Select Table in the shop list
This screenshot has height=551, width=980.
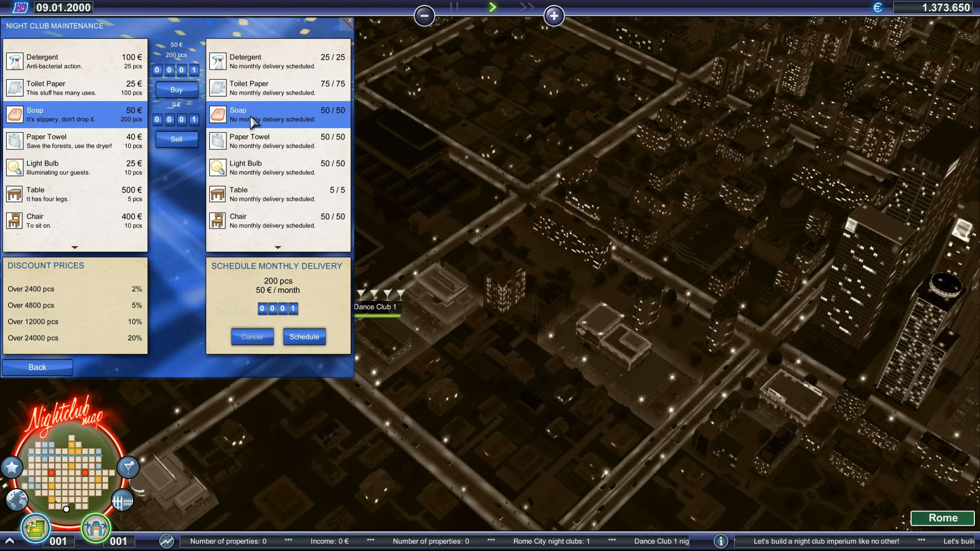point(75,194)
